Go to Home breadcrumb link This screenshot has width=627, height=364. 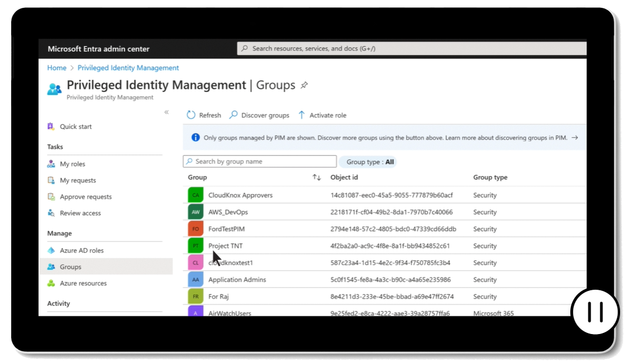tap(57, 68)
